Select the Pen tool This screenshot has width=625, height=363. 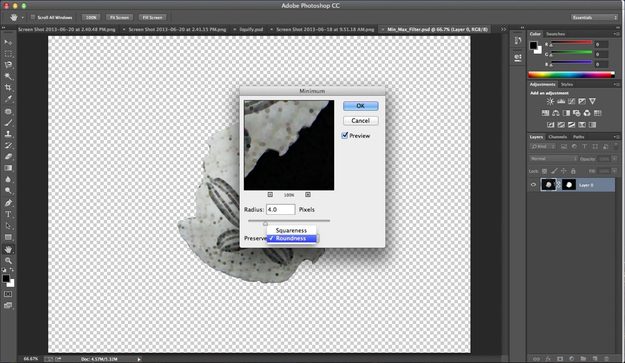point(8,203)
